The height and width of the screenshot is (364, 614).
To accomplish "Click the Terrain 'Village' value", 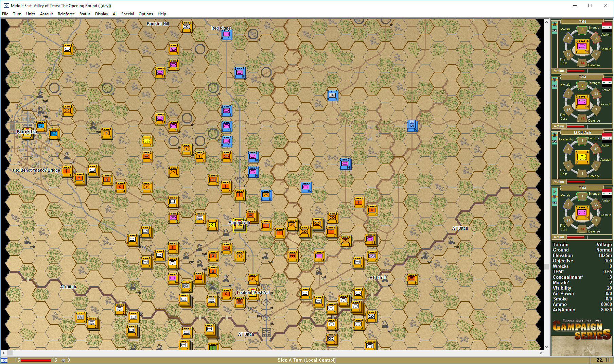I will click(604, 245).
